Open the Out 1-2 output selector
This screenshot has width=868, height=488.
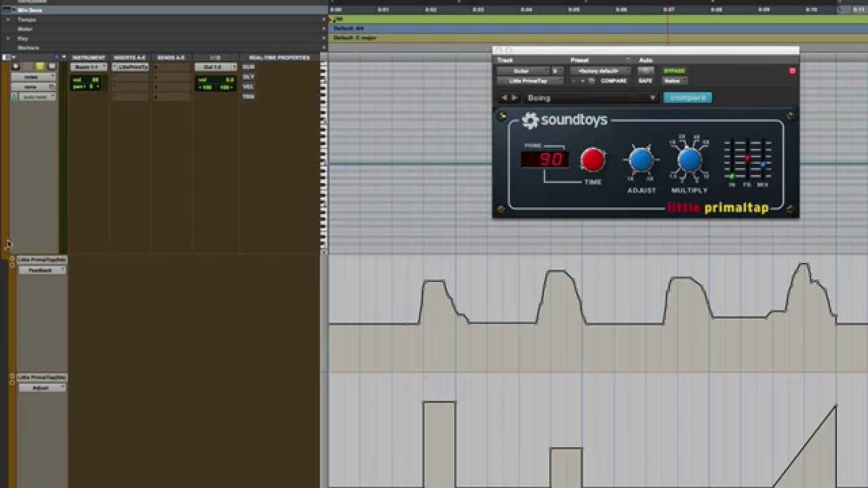[x=216, y=67]
